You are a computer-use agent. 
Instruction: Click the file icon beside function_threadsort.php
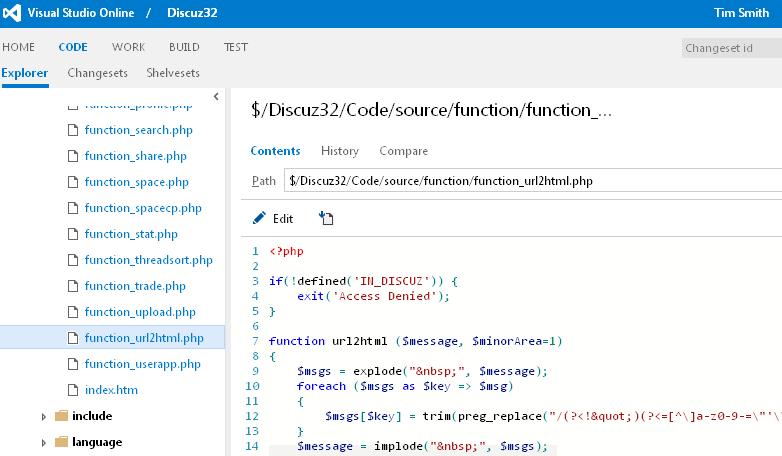click(x=73, y=260)
